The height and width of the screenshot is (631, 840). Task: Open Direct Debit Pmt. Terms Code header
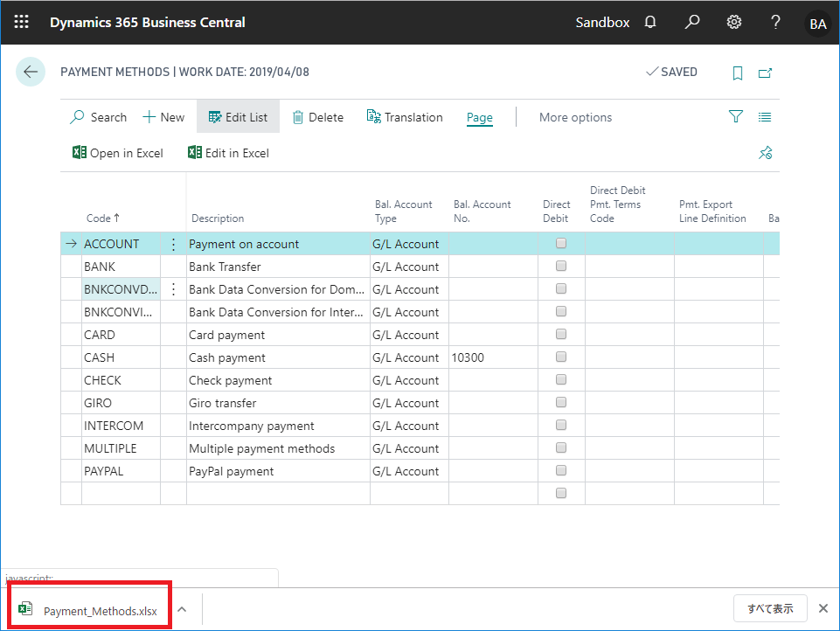[618, 205]
